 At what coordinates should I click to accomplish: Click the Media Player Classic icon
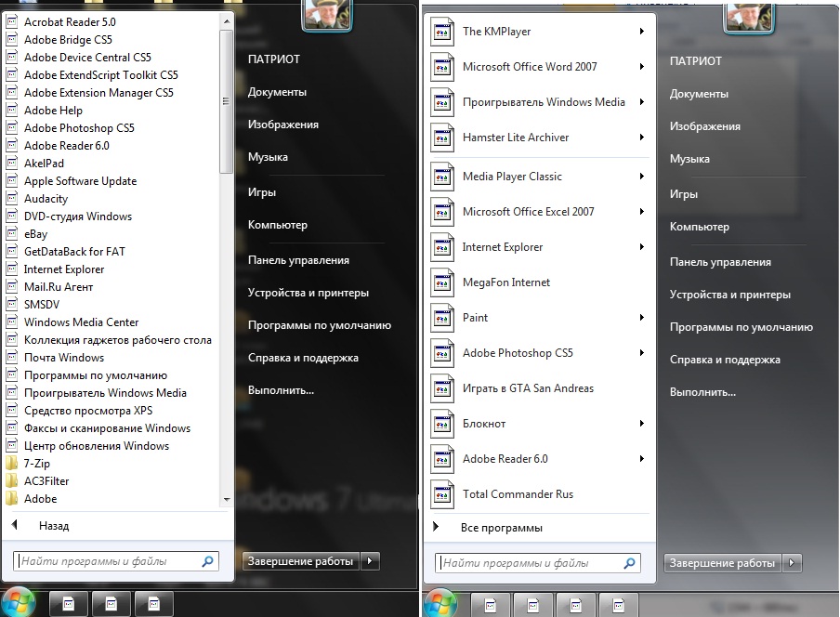tap(442, 177)
